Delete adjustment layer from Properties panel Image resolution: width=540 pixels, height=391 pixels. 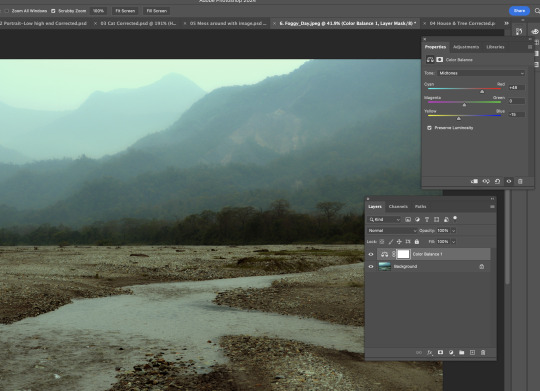[x=520, y=181]
